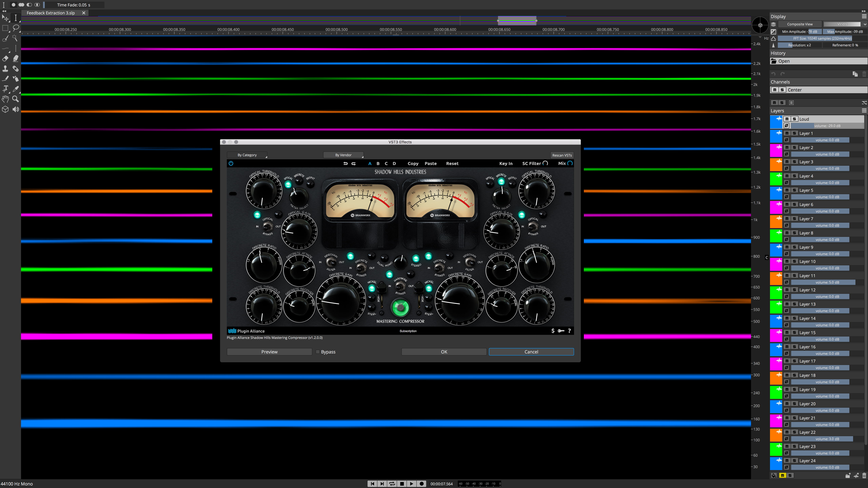This screenshot has width=868, height=488.
Task: Mute the Loud layer
Action: click(787, 119)
